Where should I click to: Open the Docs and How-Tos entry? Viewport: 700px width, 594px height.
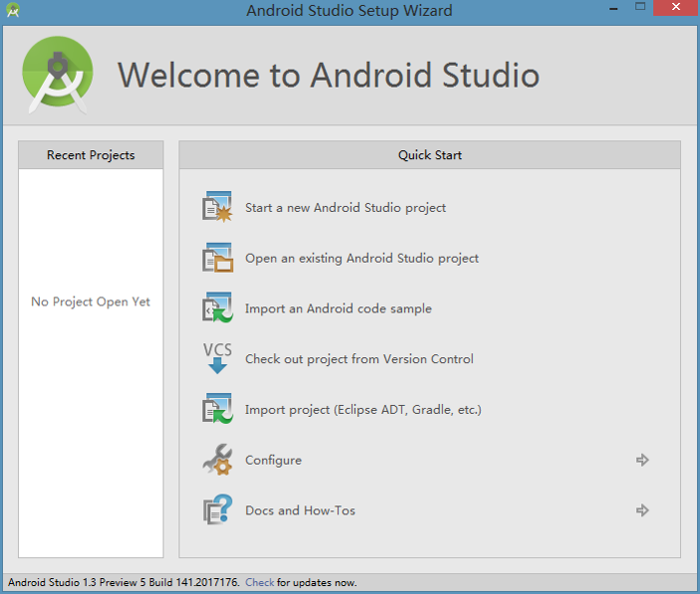click(x=300, y=510)
